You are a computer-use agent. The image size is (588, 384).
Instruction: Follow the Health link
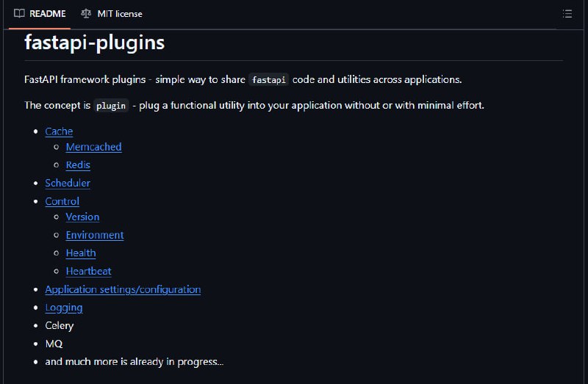pyautogui.click(x=81, y=253)
